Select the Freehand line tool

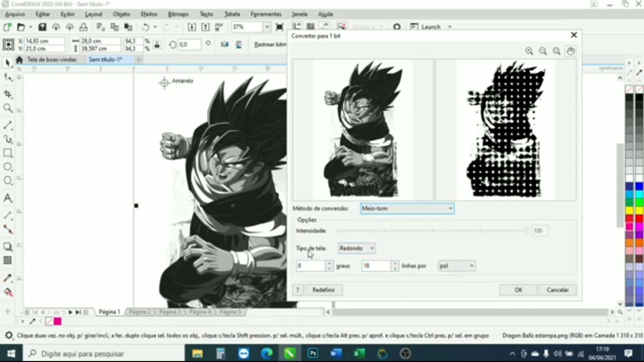(8, 125)
